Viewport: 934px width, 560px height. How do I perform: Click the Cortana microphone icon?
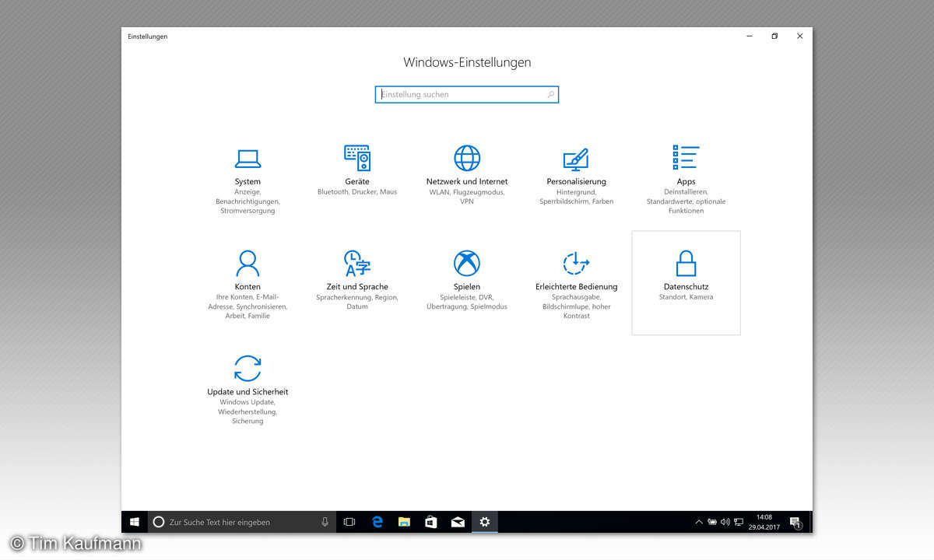coord(325,522)
